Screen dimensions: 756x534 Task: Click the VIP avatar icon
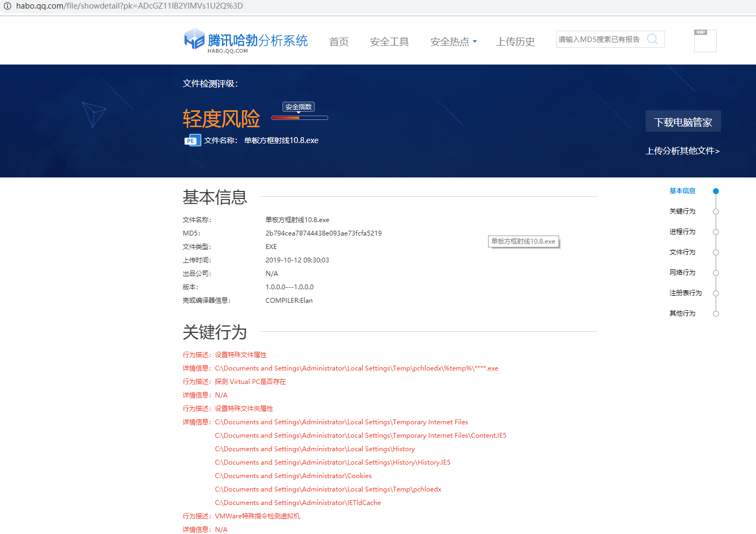pyautogui.click(x=705, y=41)
